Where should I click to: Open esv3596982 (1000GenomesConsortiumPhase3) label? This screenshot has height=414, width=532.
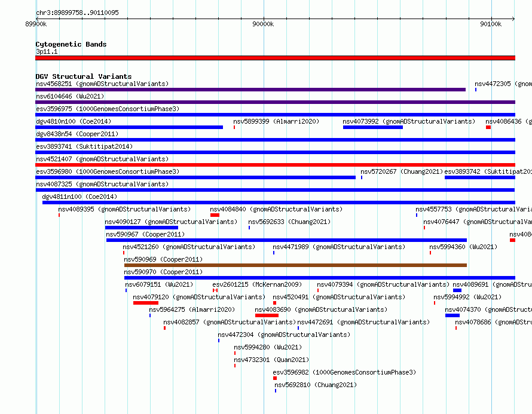[x=344, y=372]
